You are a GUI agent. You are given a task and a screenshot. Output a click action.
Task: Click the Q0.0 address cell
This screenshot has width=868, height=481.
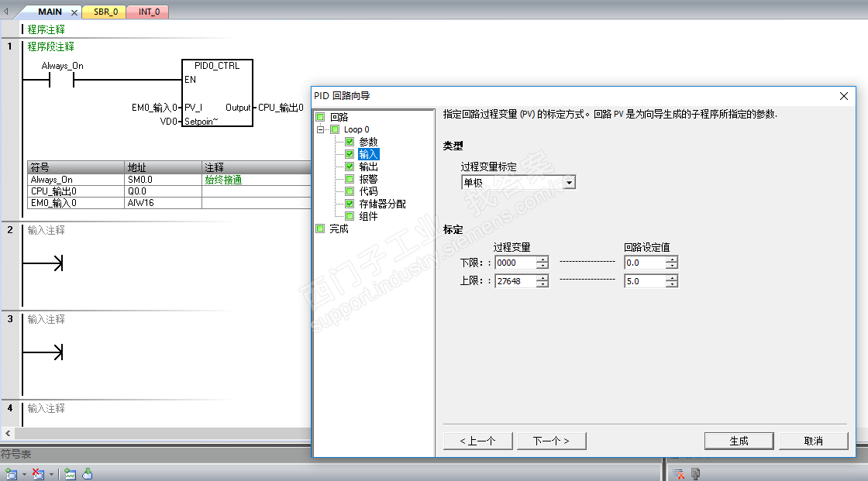coord(164,191)
